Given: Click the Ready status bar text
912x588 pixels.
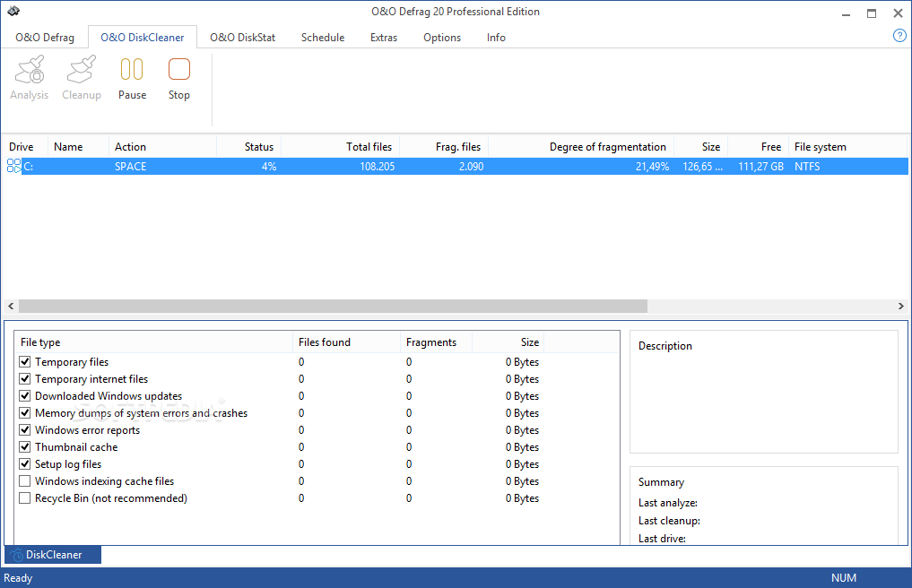Looking at the screenshot, I should point(18,578).
